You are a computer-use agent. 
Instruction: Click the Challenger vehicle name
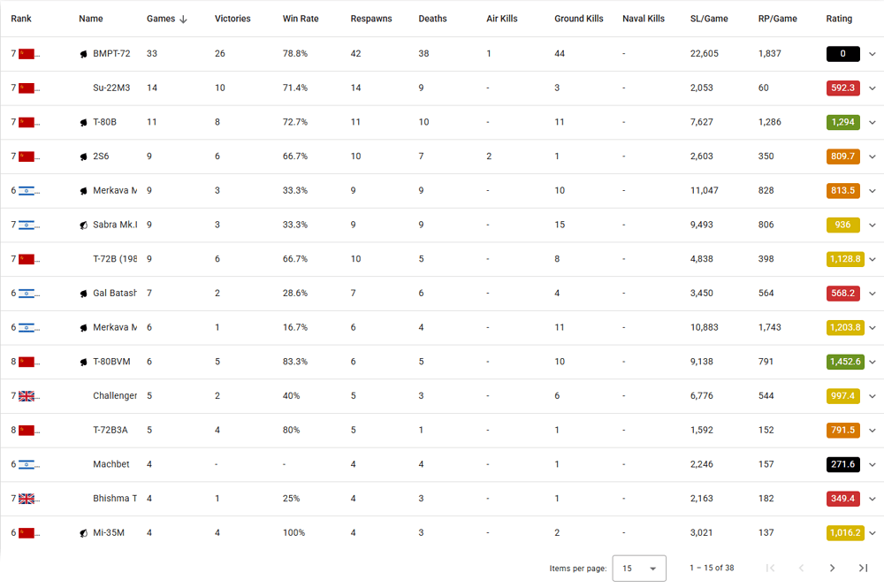[115, 396]
